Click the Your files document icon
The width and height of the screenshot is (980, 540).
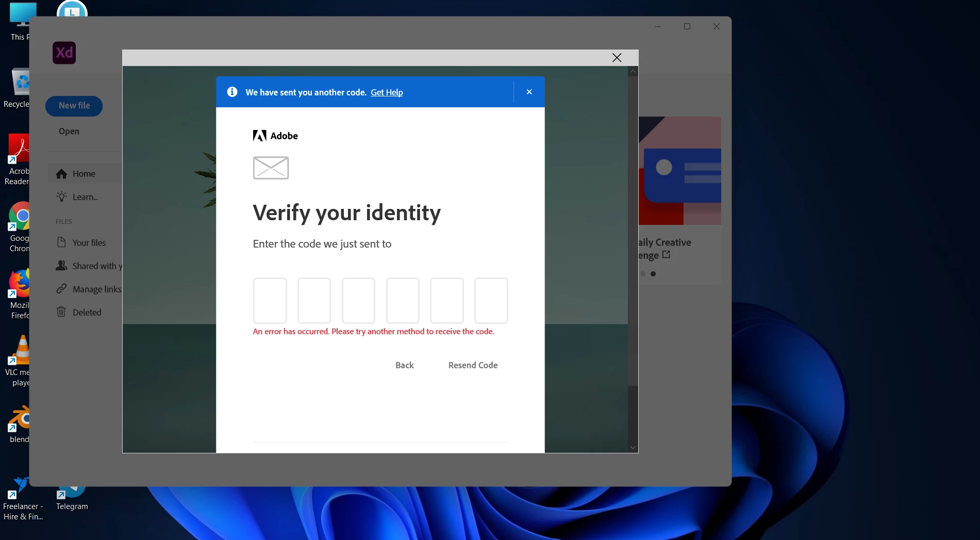click(x=61, y=242)
